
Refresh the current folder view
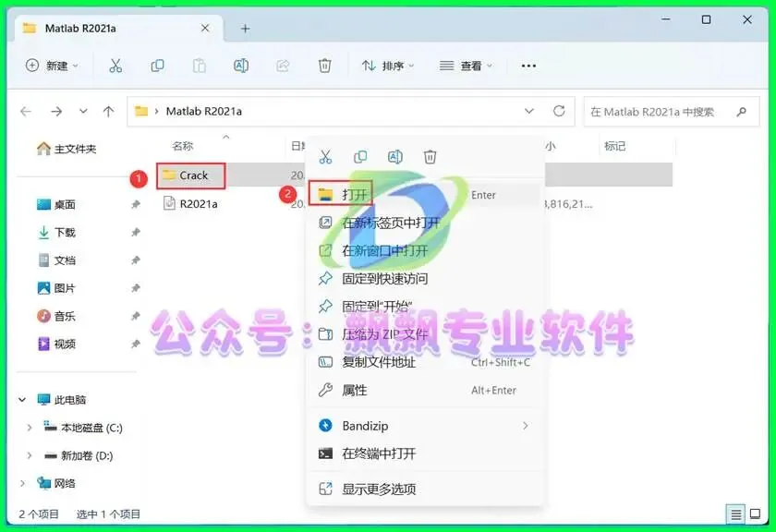(559, 111)
